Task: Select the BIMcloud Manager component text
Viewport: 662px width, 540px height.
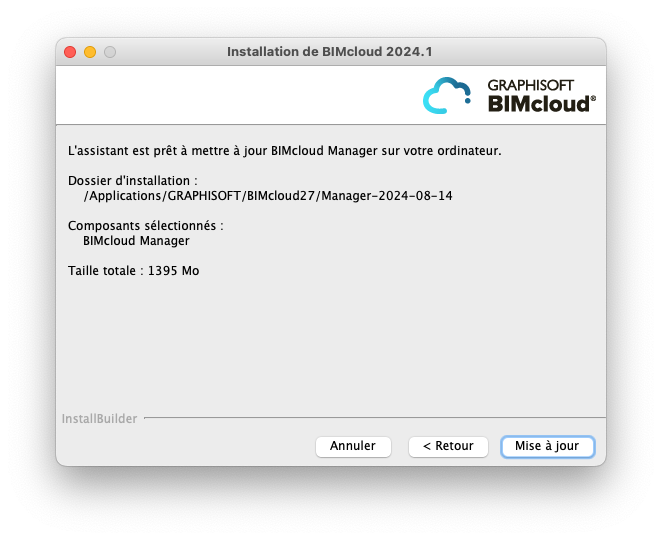Action: (x=136, y=241)
